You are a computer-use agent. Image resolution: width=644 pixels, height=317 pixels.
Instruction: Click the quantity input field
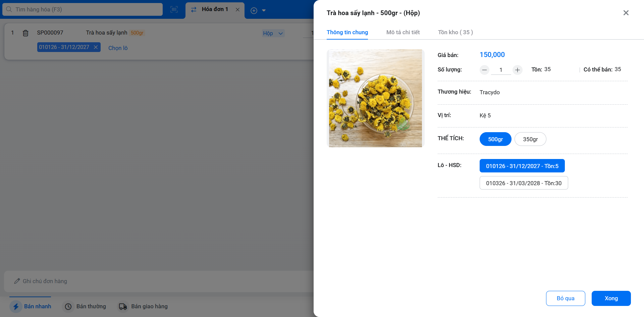(501, 70)
